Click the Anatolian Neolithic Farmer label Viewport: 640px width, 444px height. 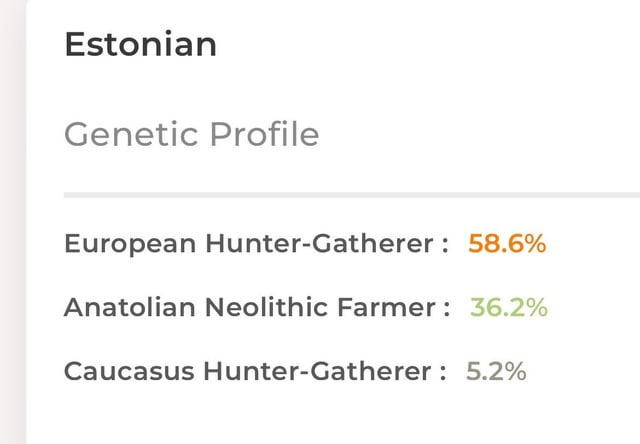pos(257,307)
